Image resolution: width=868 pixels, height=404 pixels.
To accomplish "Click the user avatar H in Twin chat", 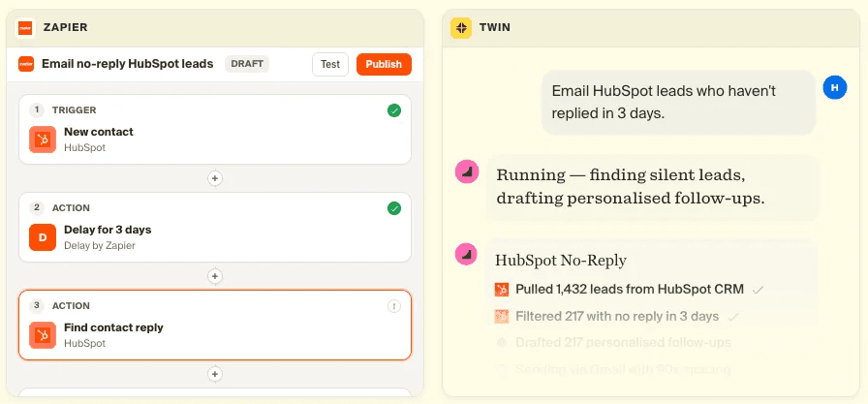I will pyautogui.click(x=835, y=87).
